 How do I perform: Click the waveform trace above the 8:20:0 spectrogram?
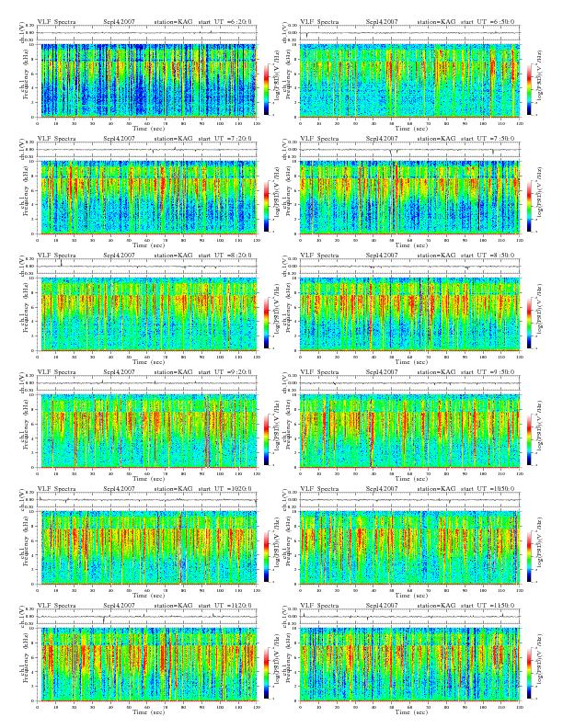click(x=147, y=266)
